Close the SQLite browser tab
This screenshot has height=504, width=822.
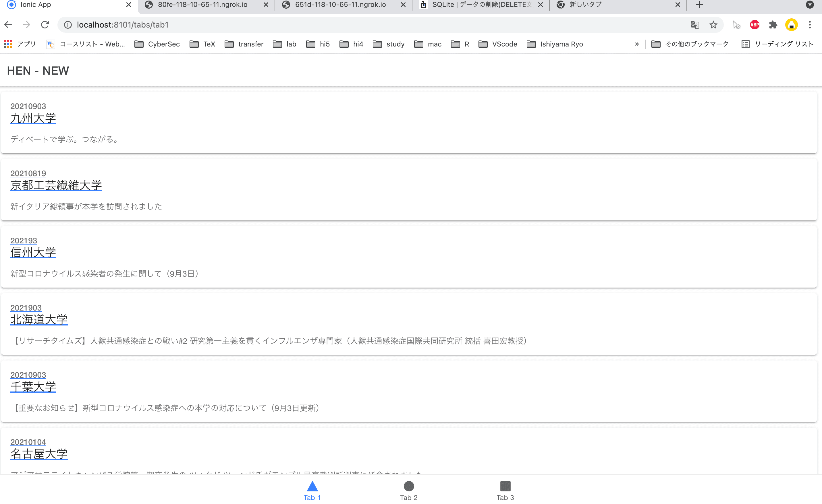pyautogui.click(x=541, y=5)
